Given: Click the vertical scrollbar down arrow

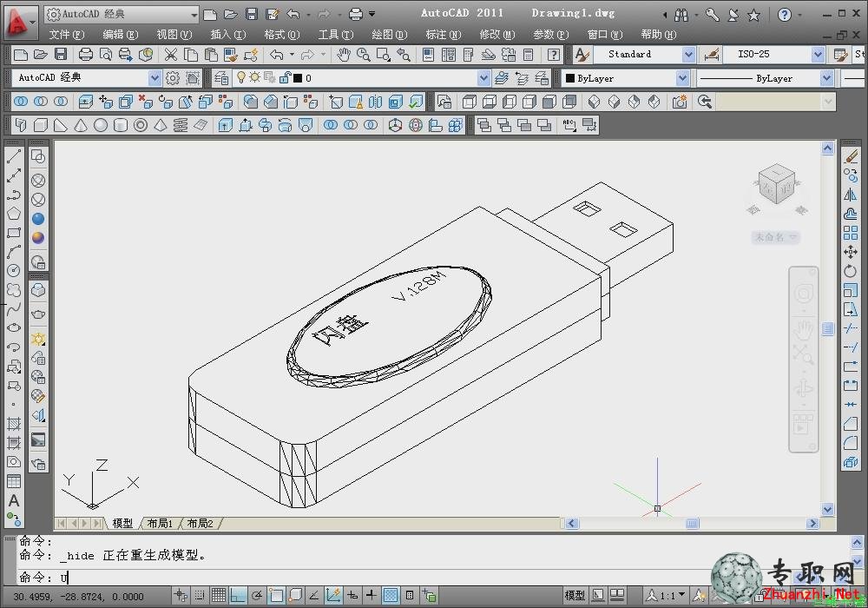Looking at the screenshot, I should (x=827, y=509).
